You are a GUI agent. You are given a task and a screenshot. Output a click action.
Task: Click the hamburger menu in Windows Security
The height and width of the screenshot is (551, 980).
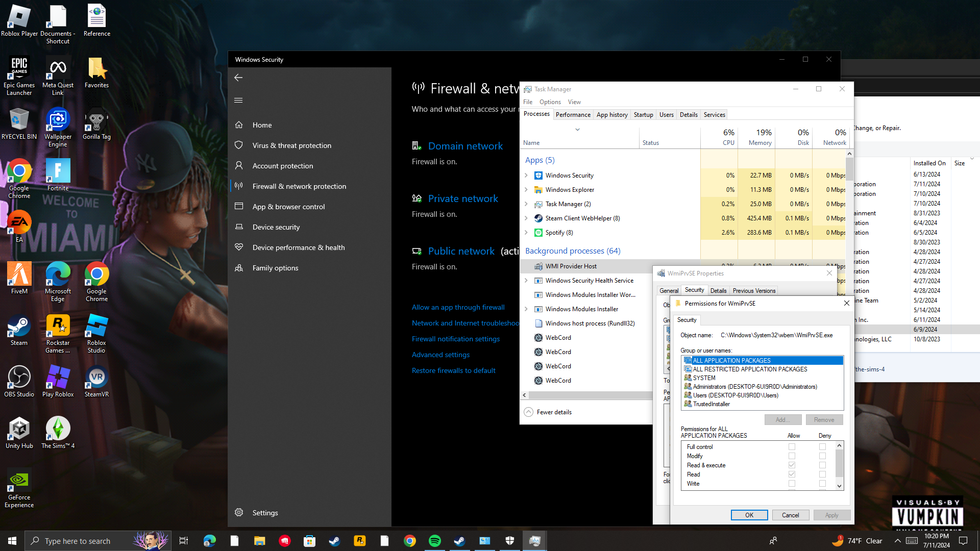click(x=238, y=101)
